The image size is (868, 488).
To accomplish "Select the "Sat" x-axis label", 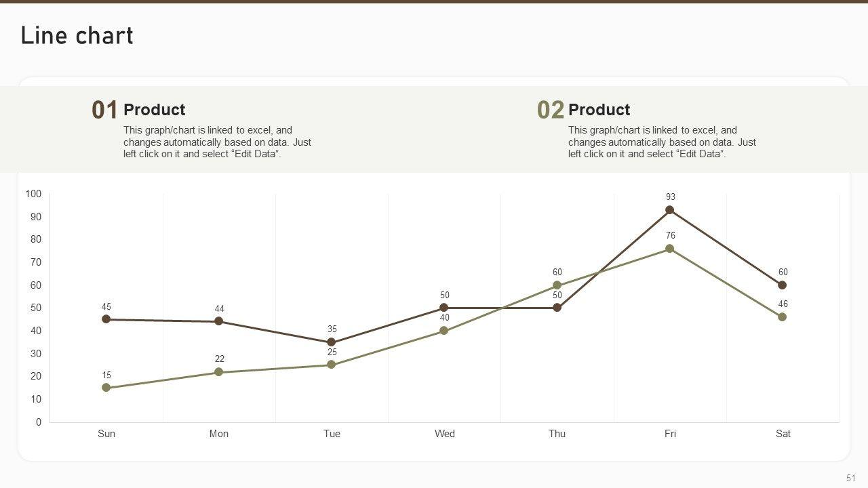I will coord(783,434).
